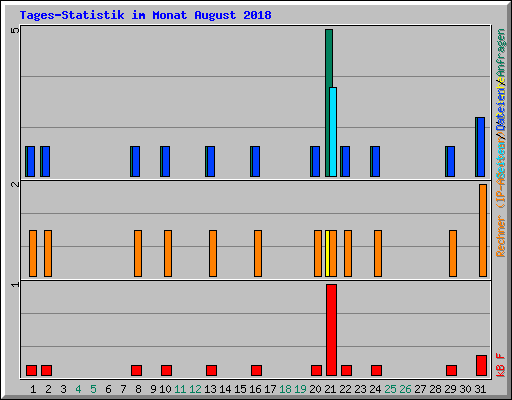Click the red bar on day 29

tap(451, 370)
